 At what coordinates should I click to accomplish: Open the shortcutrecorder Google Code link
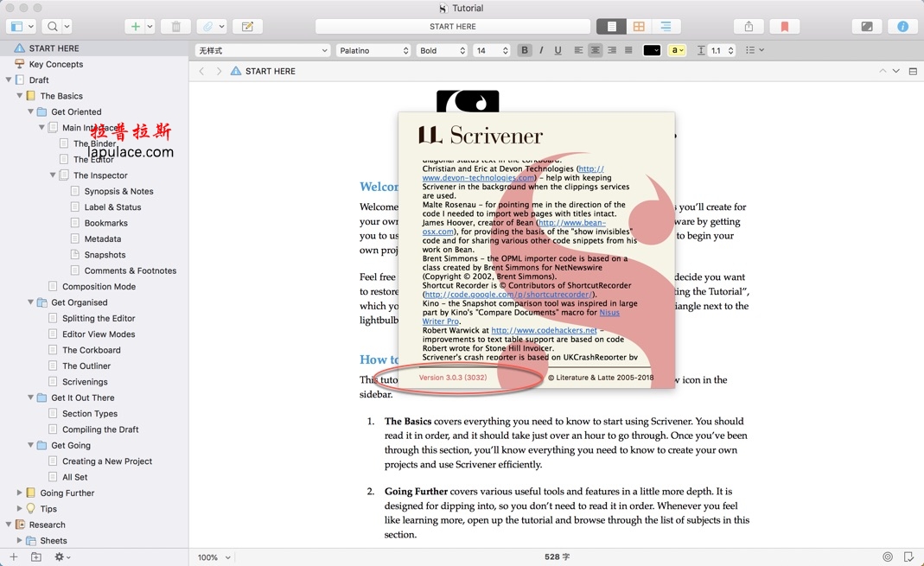(507, 295)
